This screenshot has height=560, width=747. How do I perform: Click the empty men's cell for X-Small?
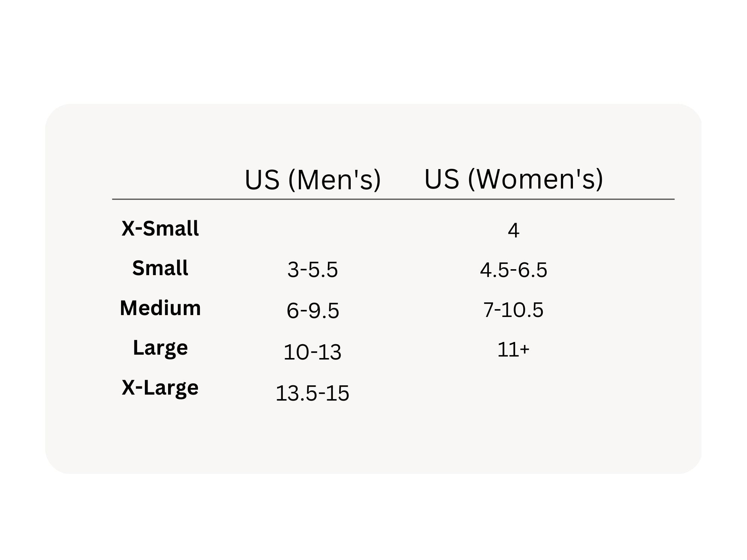313,230
